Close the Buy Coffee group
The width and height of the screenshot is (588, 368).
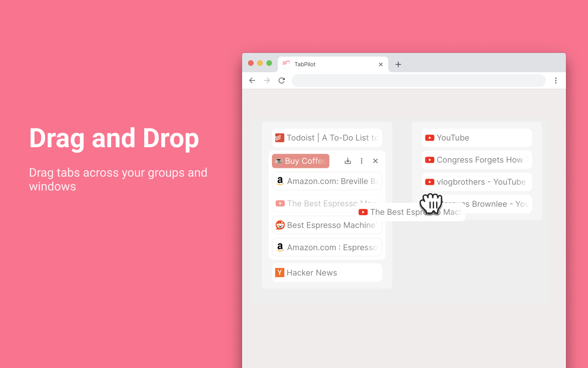[x=375, y=161]
